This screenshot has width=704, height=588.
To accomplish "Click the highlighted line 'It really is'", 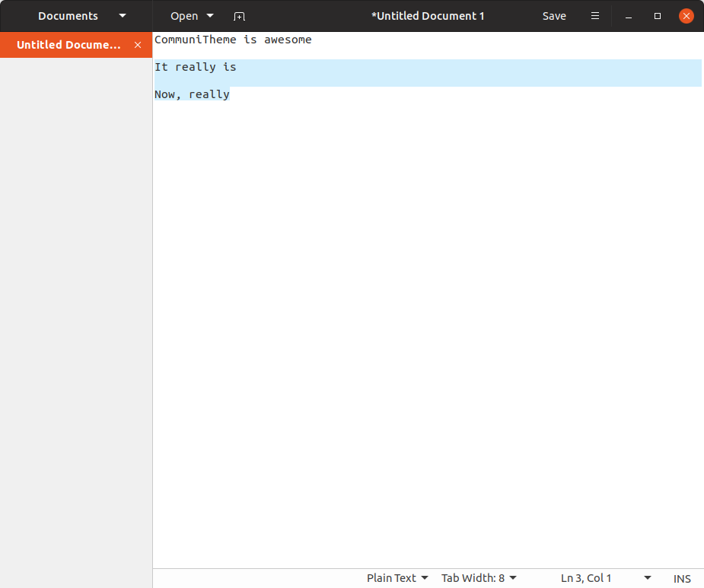I will point(195,67).
